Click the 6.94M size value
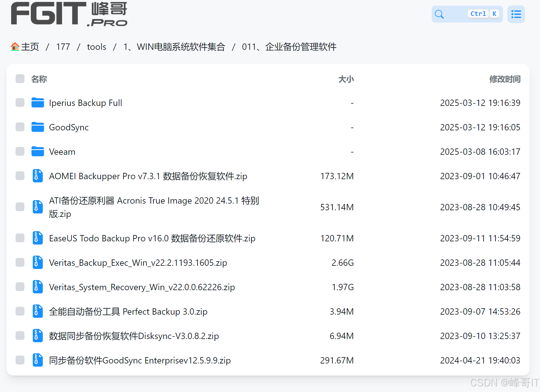The width and height of the screenshot is (540, 392). point(342,336)
